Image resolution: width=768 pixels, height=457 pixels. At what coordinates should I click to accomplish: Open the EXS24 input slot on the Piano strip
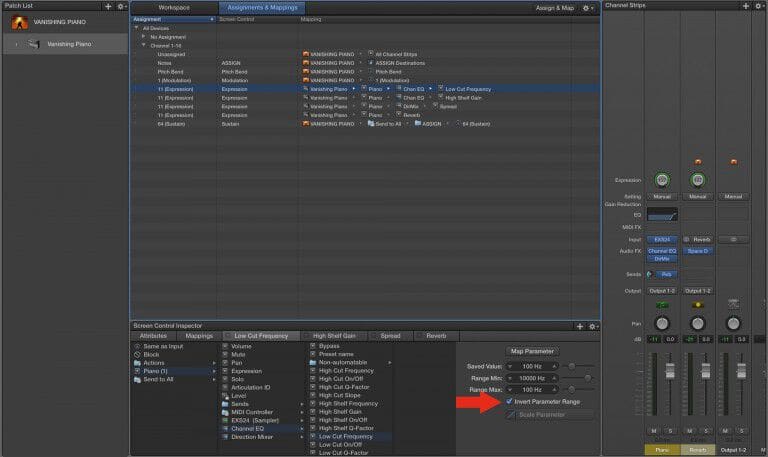(x=662, y=240)
